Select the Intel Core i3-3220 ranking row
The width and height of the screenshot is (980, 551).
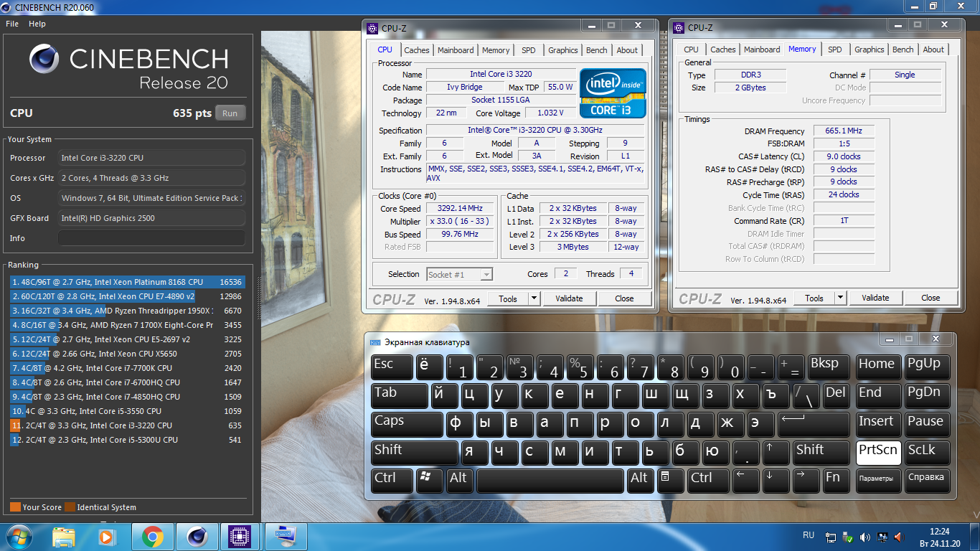click(127, 425)
